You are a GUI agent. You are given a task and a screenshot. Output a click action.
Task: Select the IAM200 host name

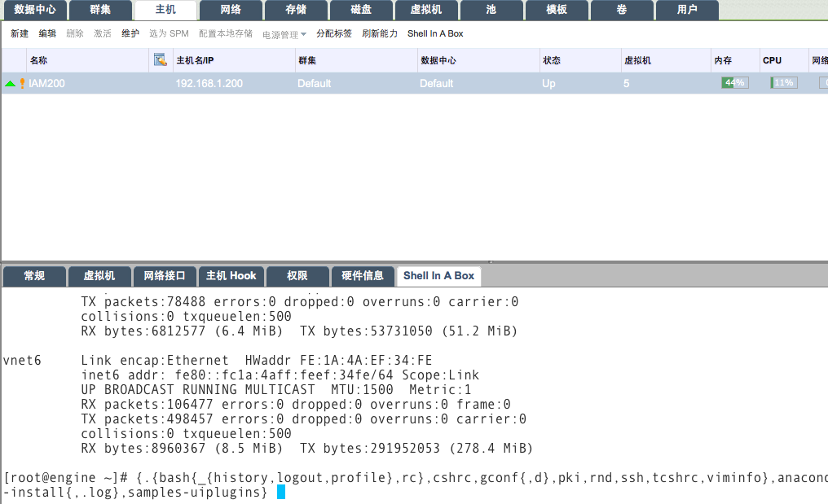(46, 83)
